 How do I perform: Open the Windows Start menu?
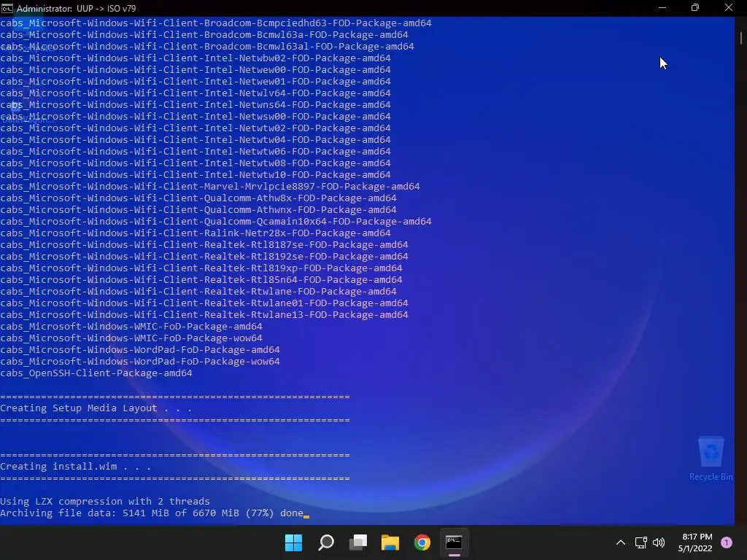click(x=293, y=542)
